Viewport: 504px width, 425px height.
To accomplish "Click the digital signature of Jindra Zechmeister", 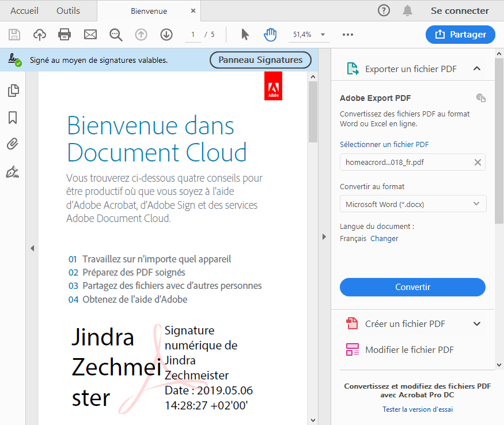I will (162, 368).
